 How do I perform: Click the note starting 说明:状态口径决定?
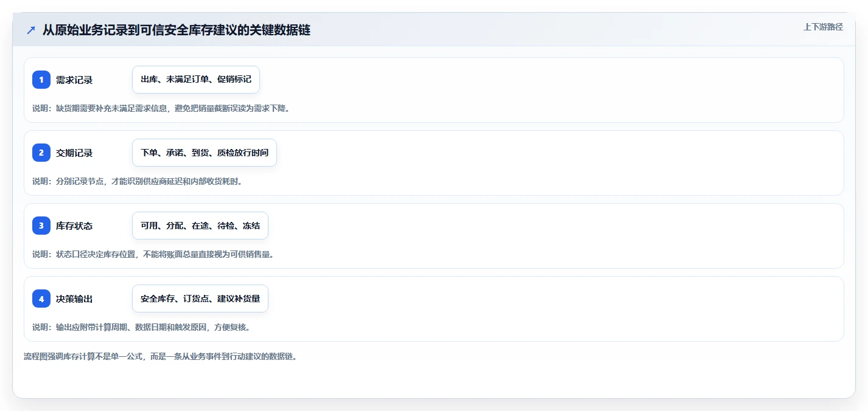click(x=153, y=254)
